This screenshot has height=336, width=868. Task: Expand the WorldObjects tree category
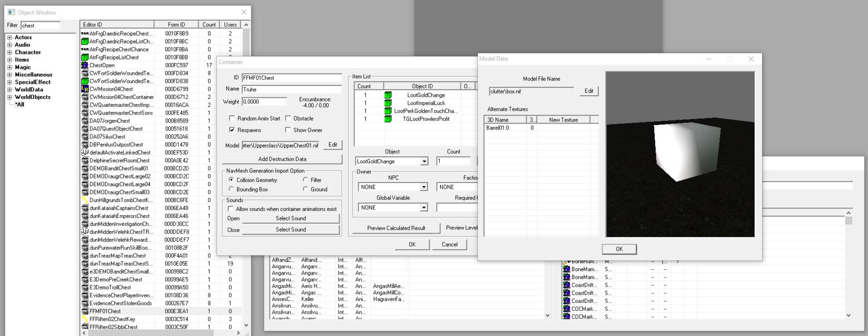[x=9, y=97]
